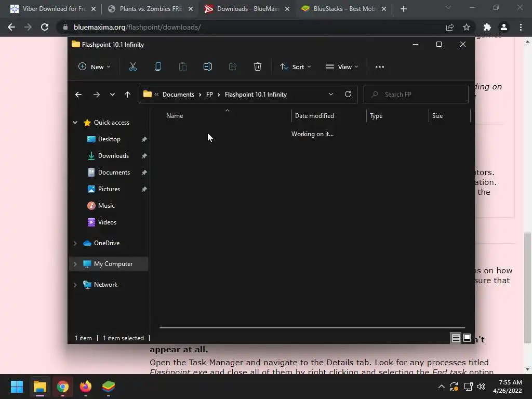The height and width of the screenshot is (399, 532).
Task: Open the Sort dropdown
Action: click(295, 67)
